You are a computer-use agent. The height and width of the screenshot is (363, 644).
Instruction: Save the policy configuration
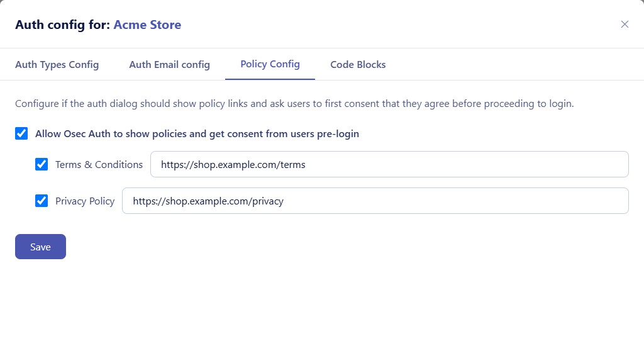pos(40,247)
